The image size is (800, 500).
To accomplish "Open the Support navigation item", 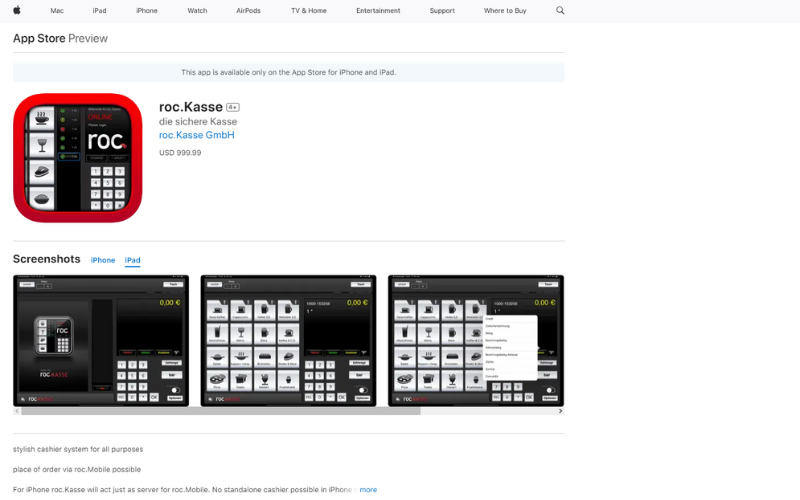I will [x=442, y=10].
